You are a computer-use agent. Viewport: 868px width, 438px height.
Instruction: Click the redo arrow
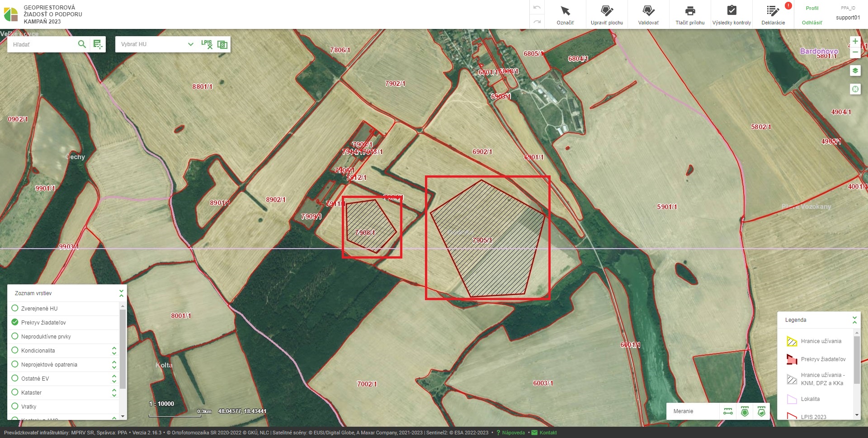537,22
